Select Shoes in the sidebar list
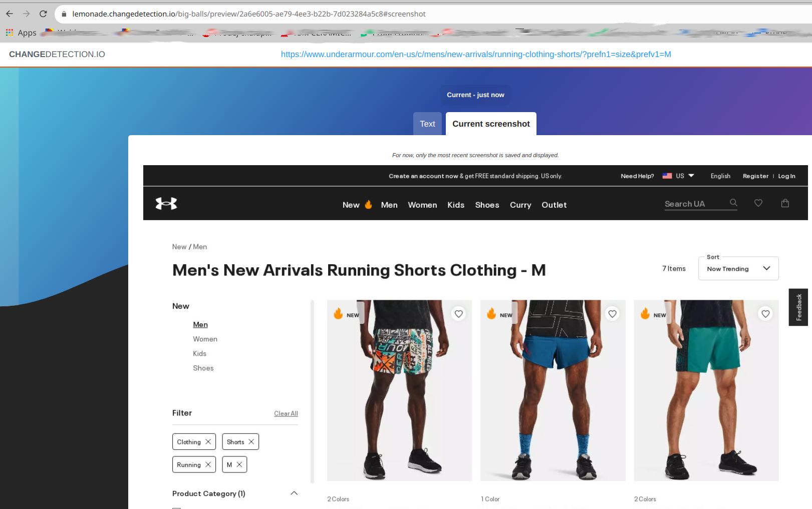This screenshot has height=509, width=812. (x=203, y=368)
